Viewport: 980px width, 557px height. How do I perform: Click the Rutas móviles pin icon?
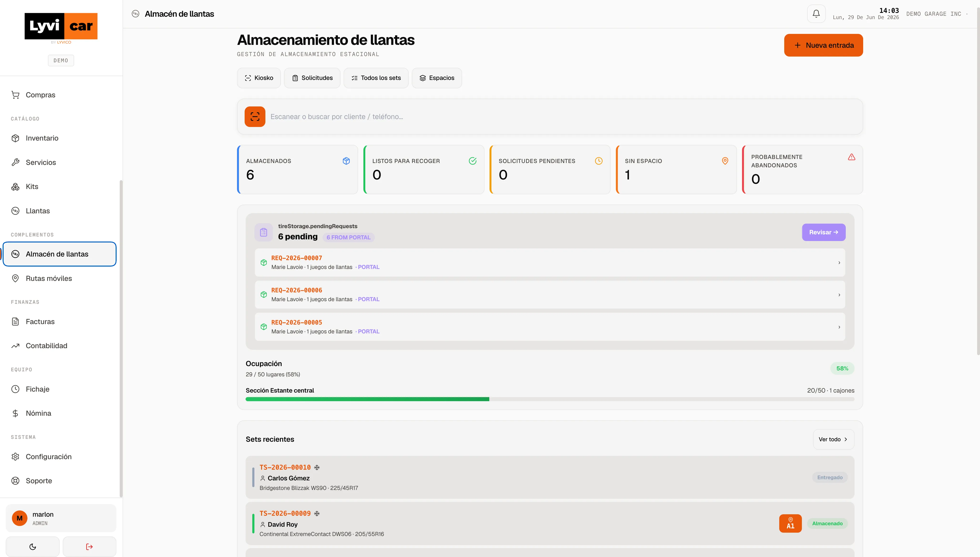[15, 278]
